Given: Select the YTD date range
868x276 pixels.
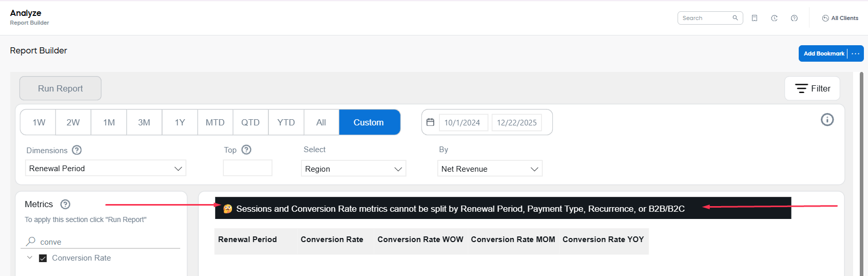Looking at the screenshot, I should tap(286, 122).
